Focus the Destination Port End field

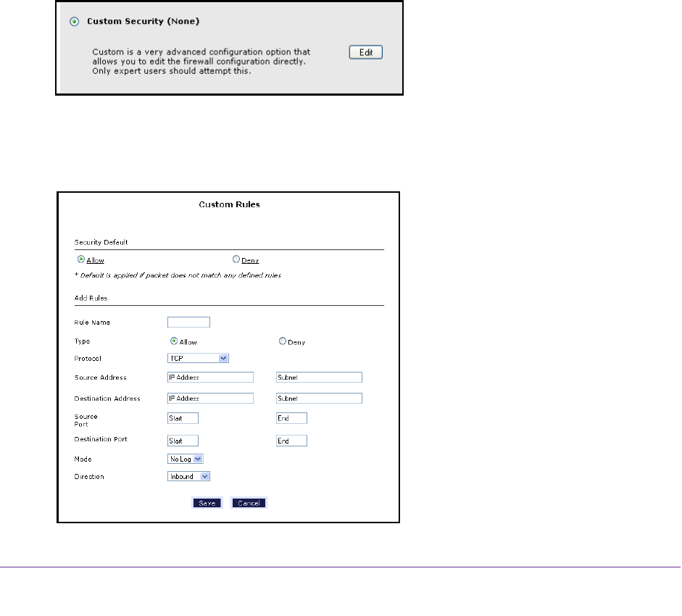292,441
